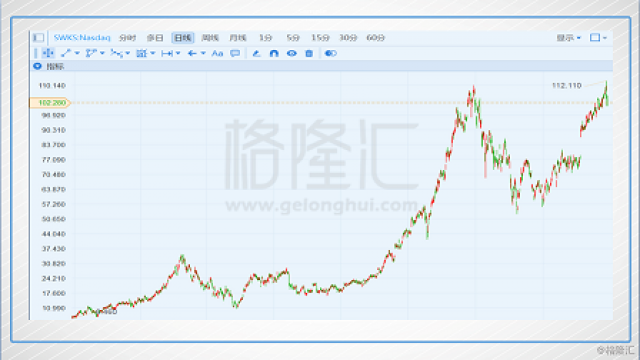The image size is (640, 360).
Task: Click the 10.990 price axis label
Action: coord(53,308)
